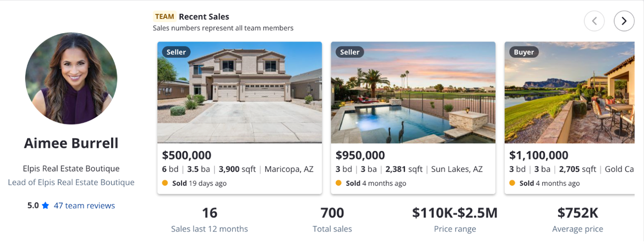Open the $500,000 Maricopa house photo

[x=239, y=97]
